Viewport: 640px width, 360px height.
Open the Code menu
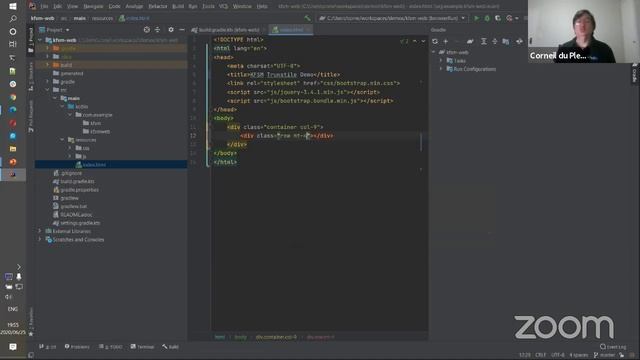click(114, 6)
